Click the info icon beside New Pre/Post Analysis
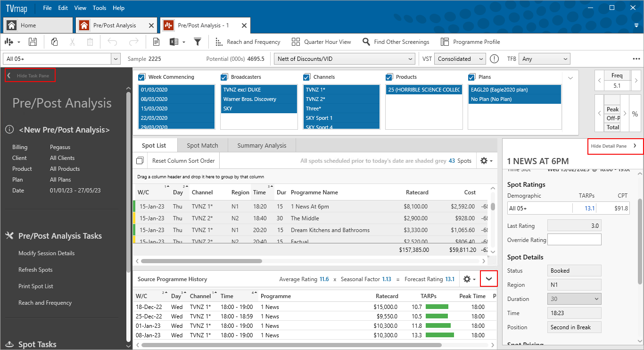This screenshot has height=350, width=644. [x=9, y=129]
